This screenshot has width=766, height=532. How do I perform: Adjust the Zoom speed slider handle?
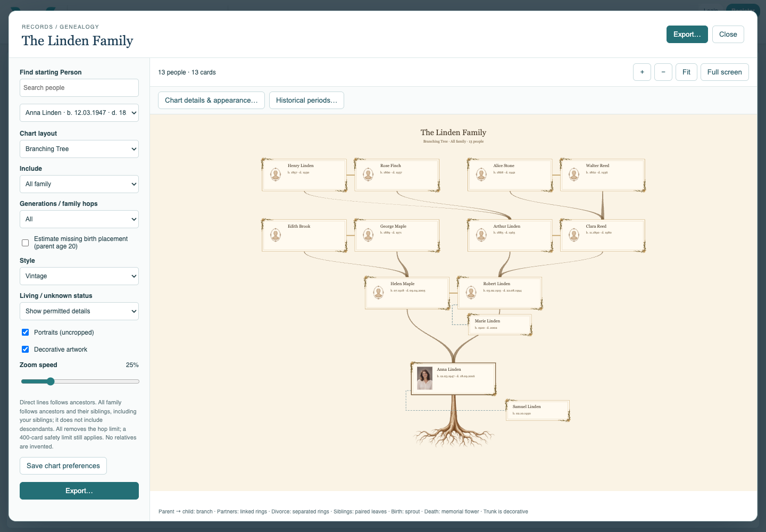tap(51, 381)
